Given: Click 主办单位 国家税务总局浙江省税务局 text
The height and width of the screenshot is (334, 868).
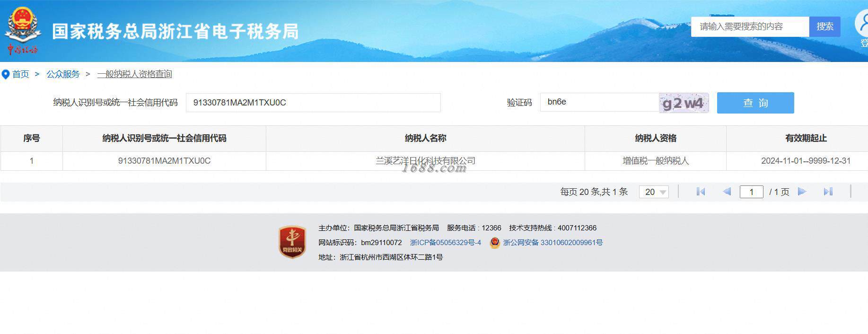Looking at the screenshot, I should [x=378, y=228].
